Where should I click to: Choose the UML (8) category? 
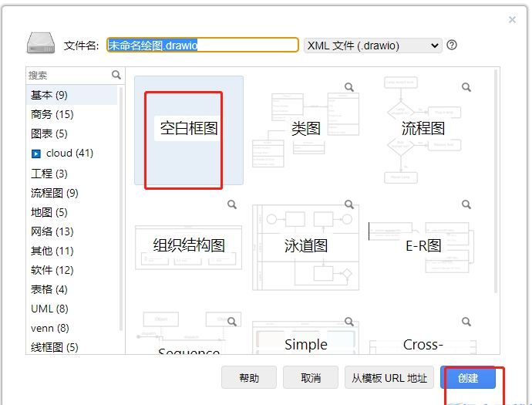point(49,309)
